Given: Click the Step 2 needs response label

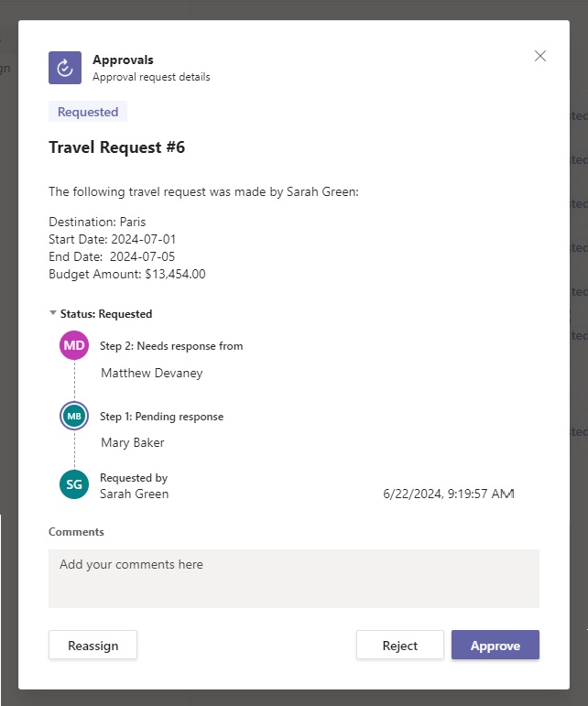Looking at the screenshot, I should [x=171, y=346].
